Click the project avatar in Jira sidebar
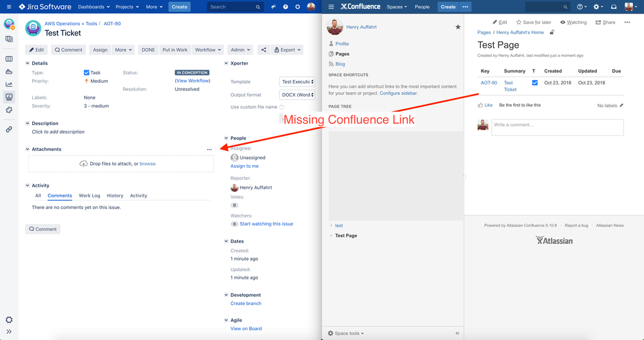 coord(8,24)
